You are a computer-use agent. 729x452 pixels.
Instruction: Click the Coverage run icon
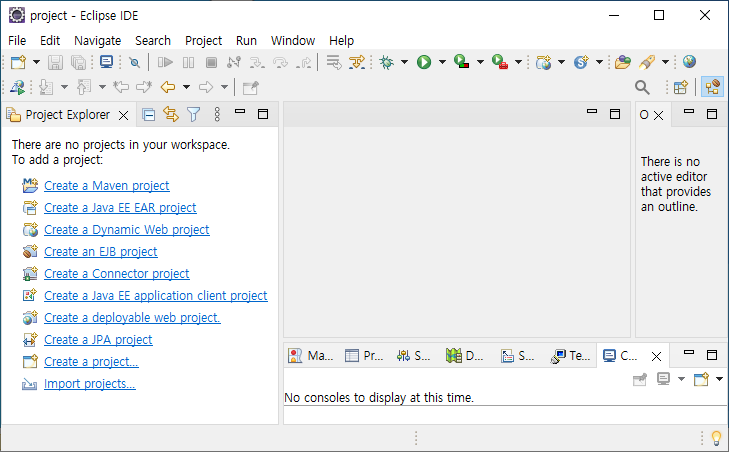(462, 62)
